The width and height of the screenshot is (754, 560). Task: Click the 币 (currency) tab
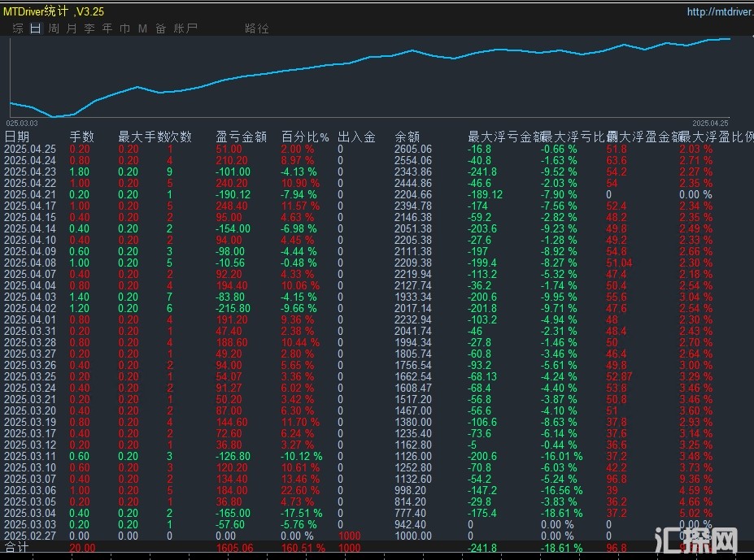[124, 28]
